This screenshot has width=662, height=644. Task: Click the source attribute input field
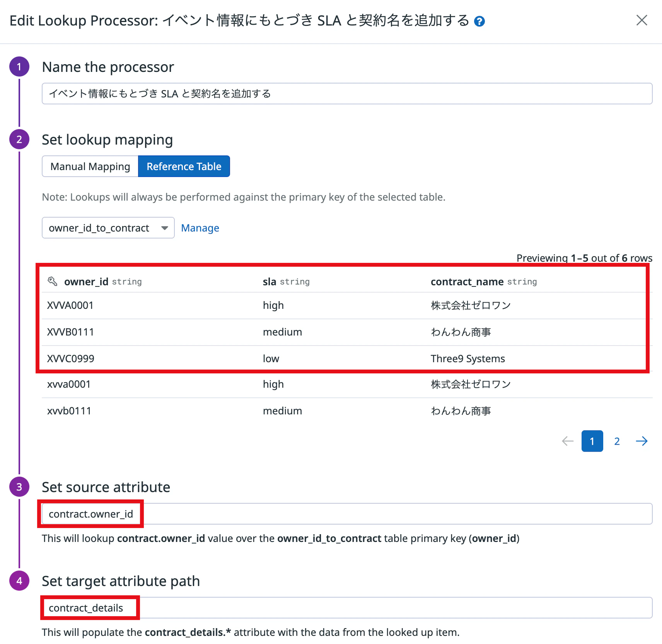coord(347,514)
